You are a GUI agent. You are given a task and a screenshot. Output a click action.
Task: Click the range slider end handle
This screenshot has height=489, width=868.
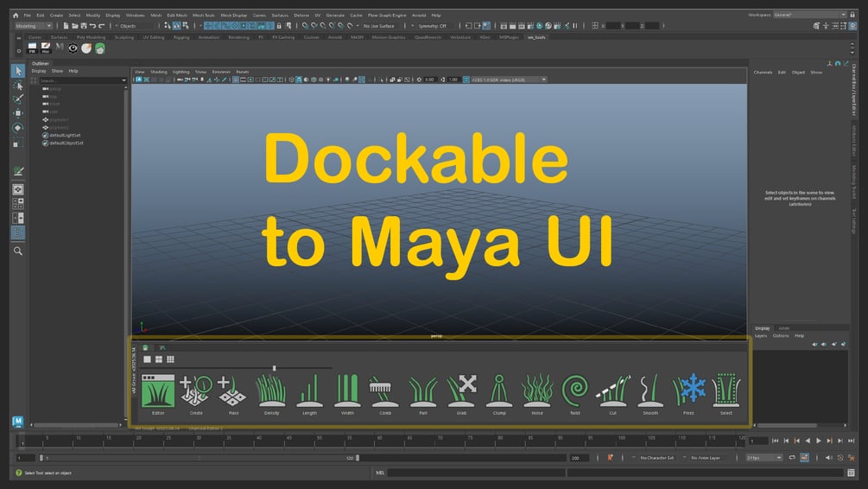point(358,458)
